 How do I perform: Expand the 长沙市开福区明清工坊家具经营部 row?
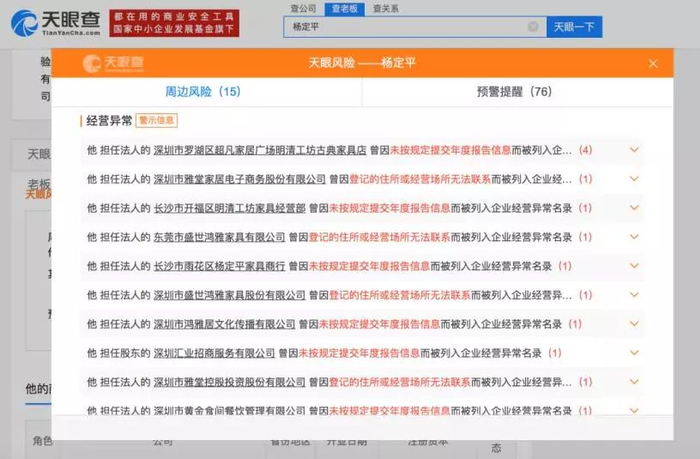coord(634,208)
